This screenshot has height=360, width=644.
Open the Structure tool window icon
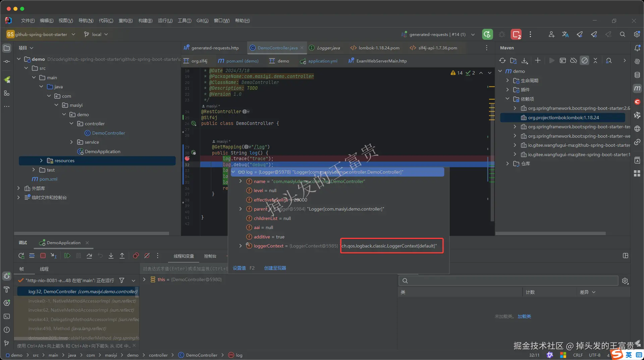pyautogui.click(x=7, y=93)
